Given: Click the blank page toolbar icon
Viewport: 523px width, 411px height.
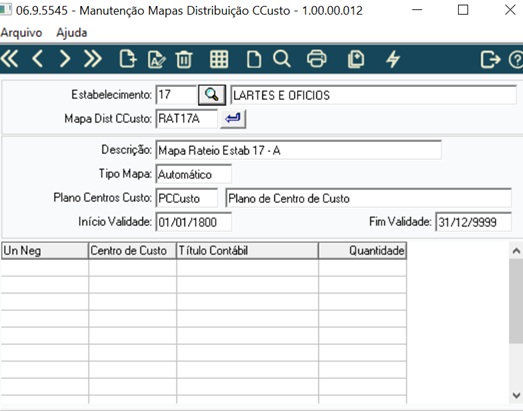Looking at the screenshot, I should 254,59.
